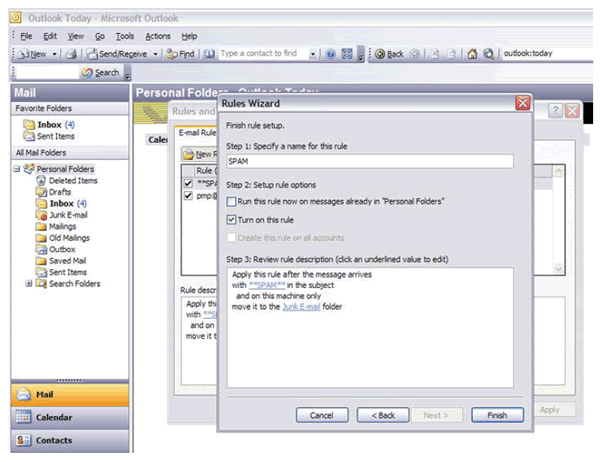Viewport: 600px width, 462px height.
Task: Click the Search the Web magnifier icon
Action: tap(488, 54)
